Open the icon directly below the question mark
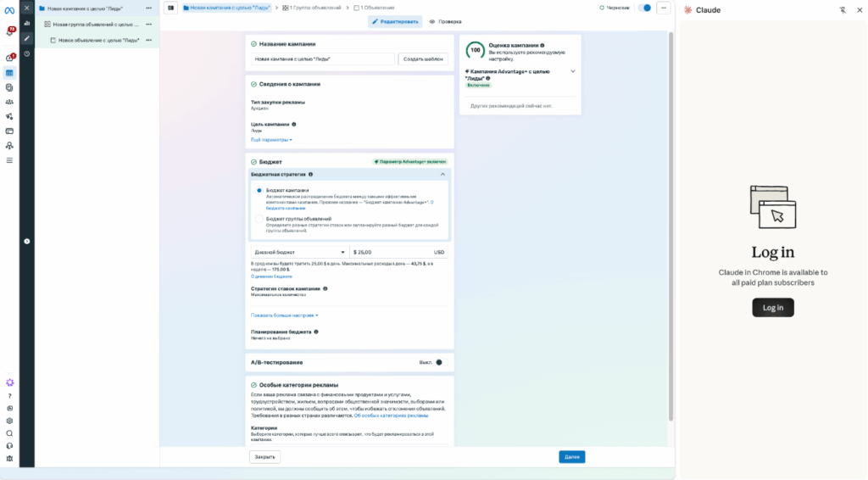 [x=9, y=408]
